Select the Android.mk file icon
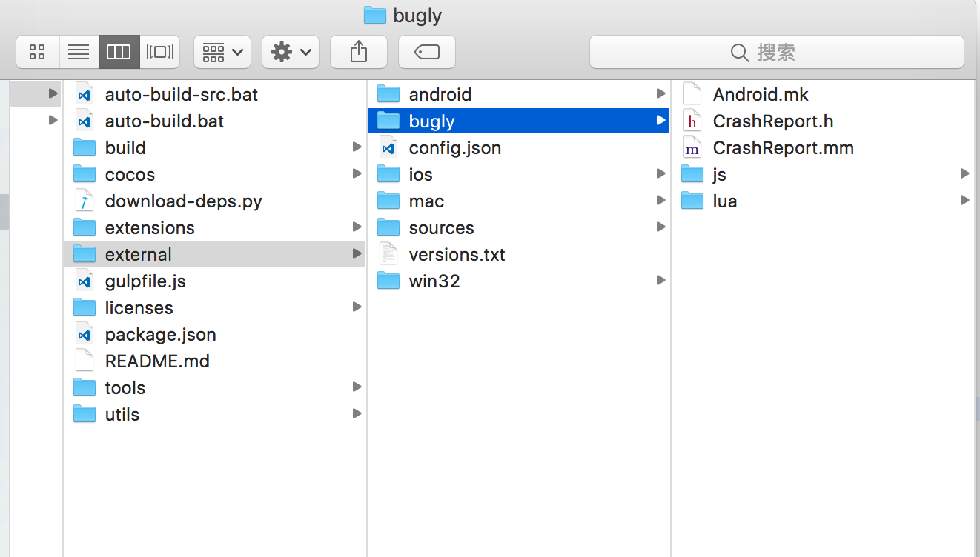 coord(692,95)
